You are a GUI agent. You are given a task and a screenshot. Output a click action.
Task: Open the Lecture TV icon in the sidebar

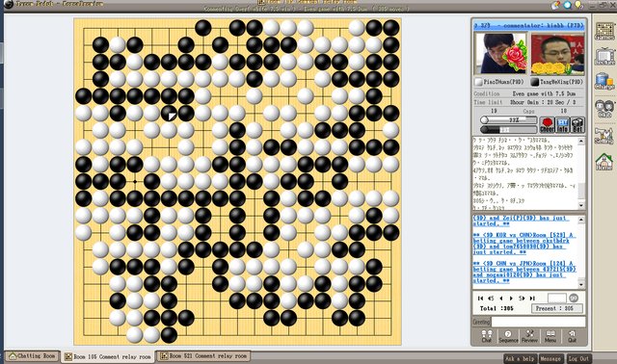(604, 57)
